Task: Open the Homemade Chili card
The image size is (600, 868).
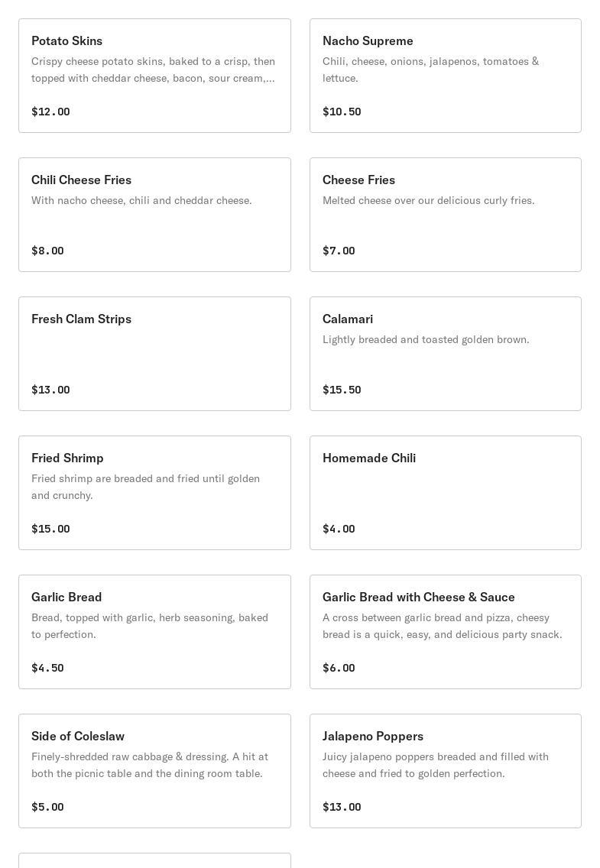Action: pyautogui.click(x=445, y=493)
